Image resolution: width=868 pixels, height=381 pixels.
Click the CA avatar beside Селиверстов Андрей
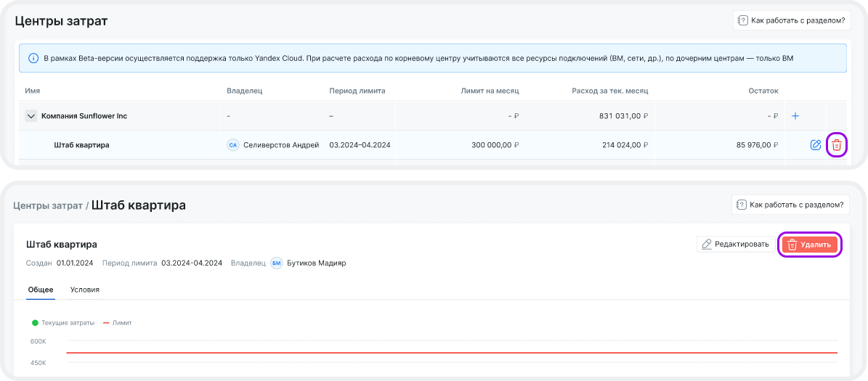[x=233, y=145]
